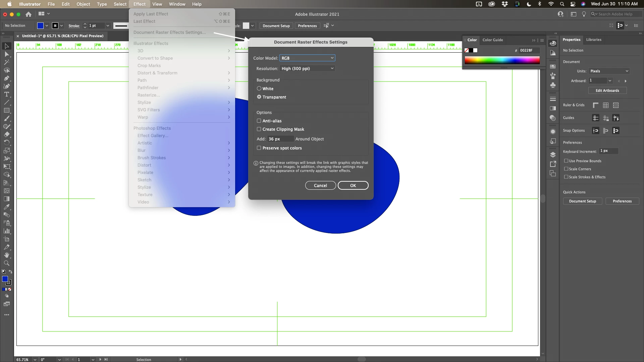Select the Direct Selection tool
Screen dimensions: 644x362
(x=6, y=54)
